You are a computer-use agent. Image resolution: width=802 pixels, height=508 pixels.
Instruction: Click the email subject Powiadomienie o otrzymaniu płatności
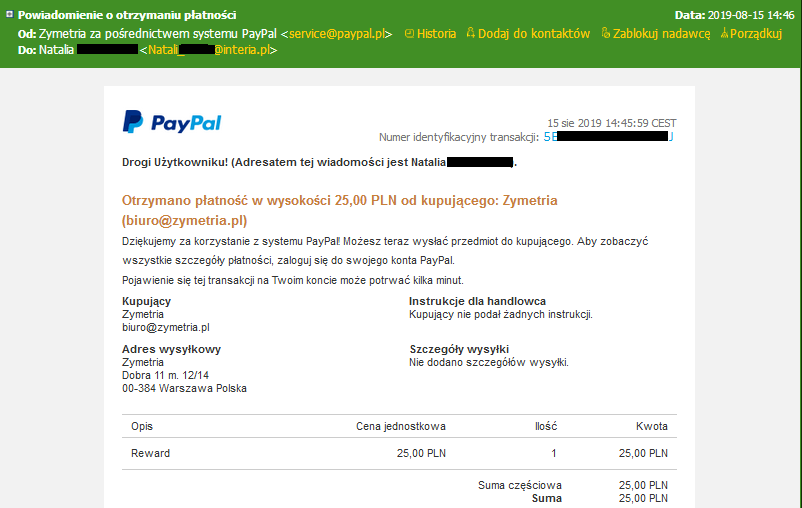point(127,15)
